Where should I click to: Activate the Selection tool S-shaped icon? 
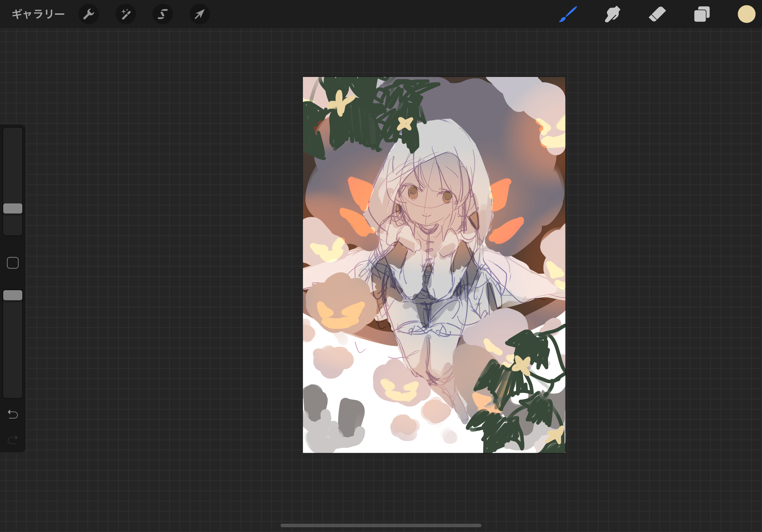(163, 14)
